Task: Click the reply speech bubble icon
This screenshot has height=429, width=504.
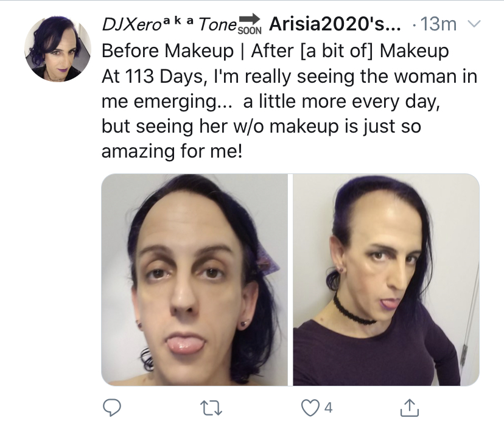Action: (x=112, y=408)
